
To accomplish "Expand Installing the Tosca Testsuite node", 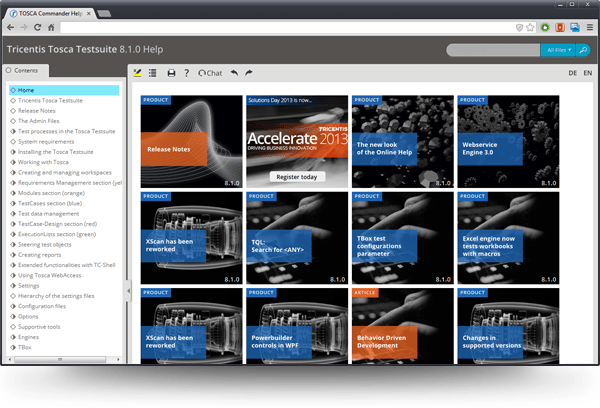I will 13,152.
